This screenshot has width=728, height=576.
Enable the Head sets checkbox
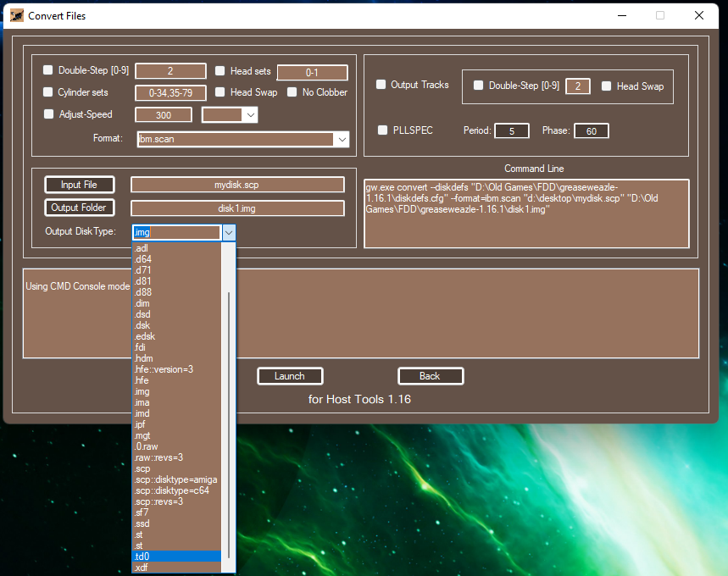[x=220, y=72]
